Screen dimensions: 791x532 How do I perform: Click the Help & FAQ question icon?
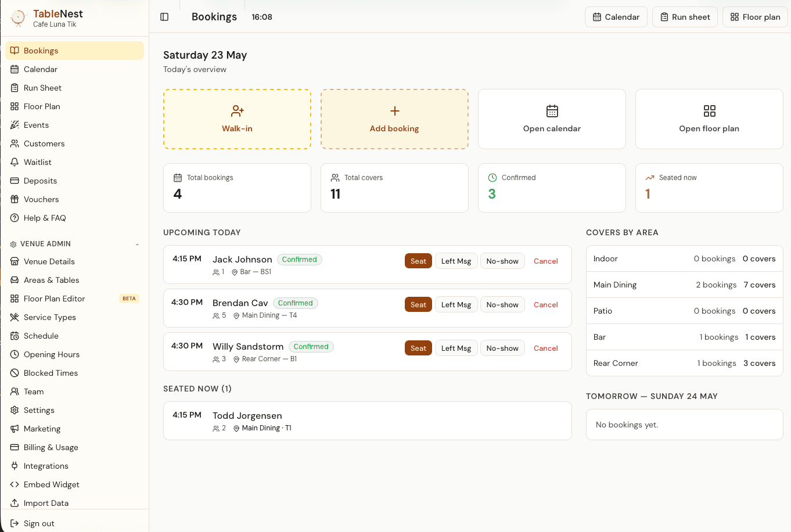click(15, 218)
